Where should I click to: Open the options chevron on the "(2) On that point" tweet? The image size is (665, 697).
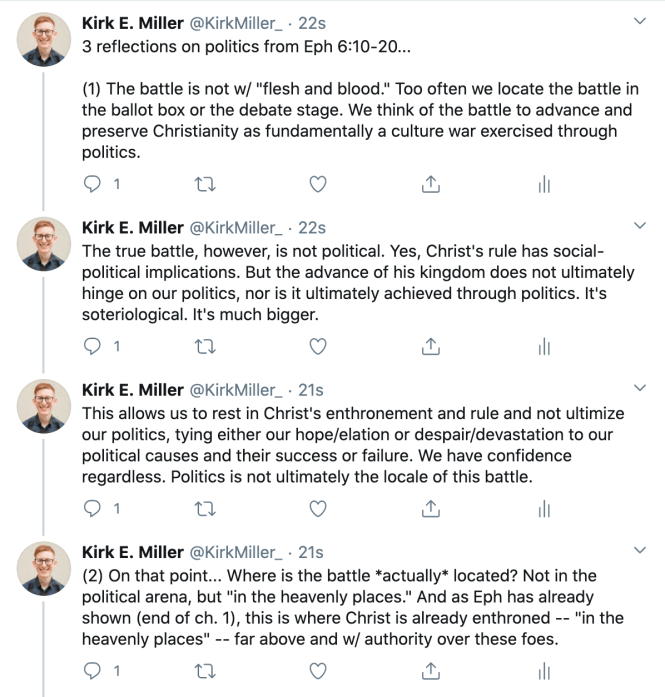click(x=641, y=552)
